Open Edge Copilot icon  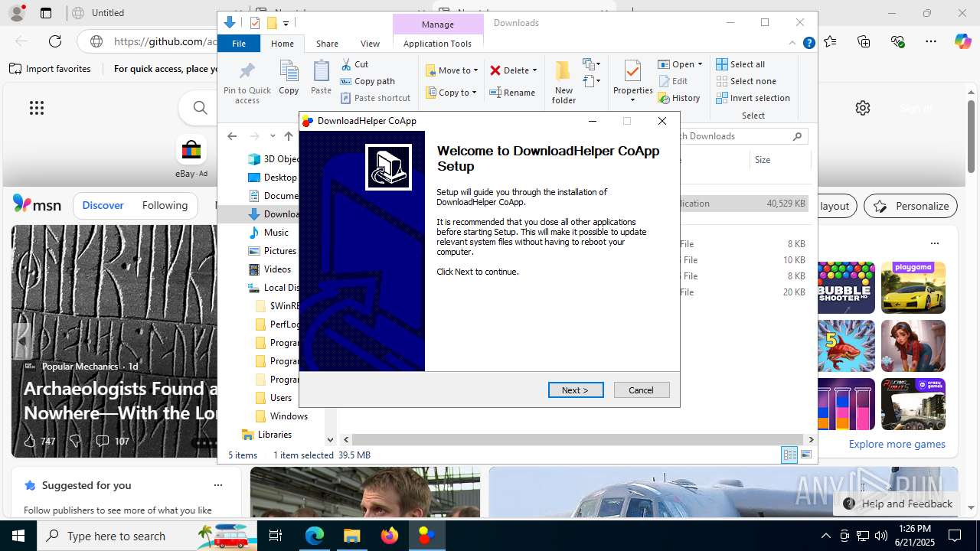click(x=962, y=41)
